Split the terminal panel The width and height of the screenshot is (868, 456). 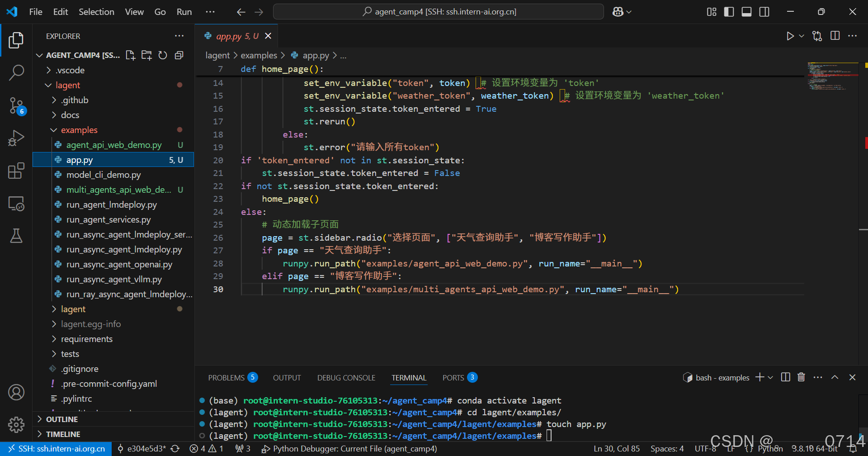786,377
